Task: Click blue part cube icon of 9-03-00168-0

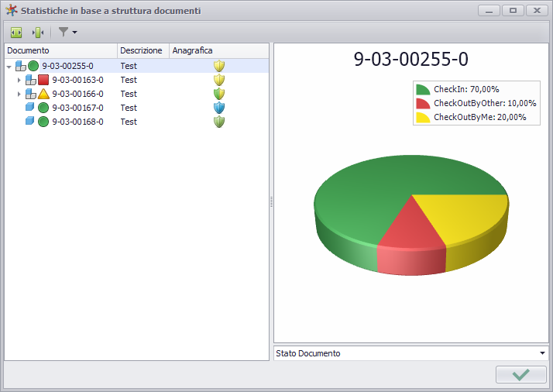Action: point(30,121)
